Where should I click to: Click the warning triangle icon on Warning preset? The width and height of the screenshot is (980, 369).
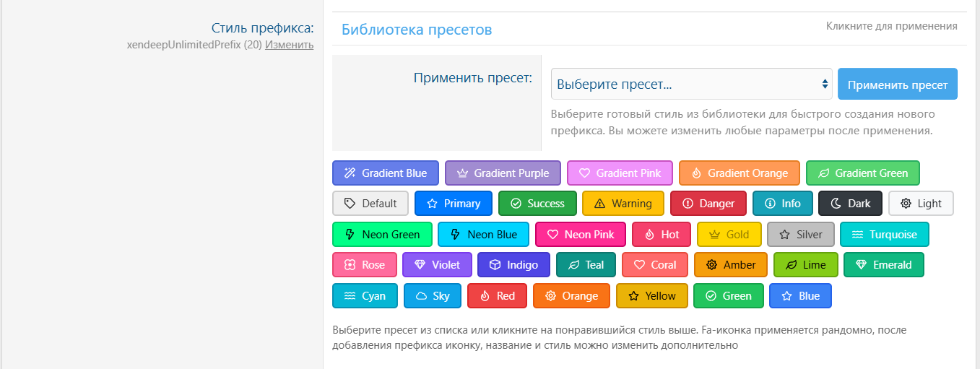tap(599, 204)
